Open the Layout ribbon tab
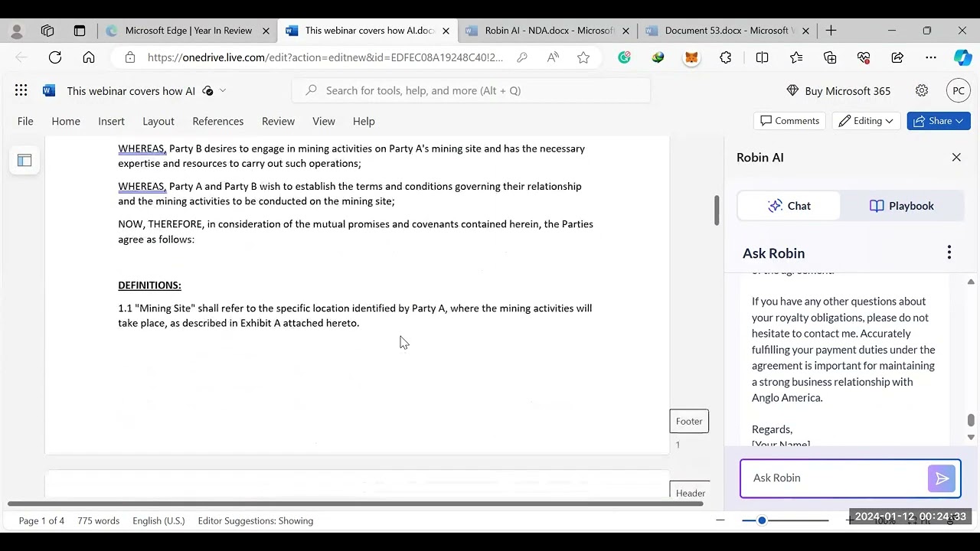Image resolution: width=980 pixels, height=551 pixels. point(158,121)
